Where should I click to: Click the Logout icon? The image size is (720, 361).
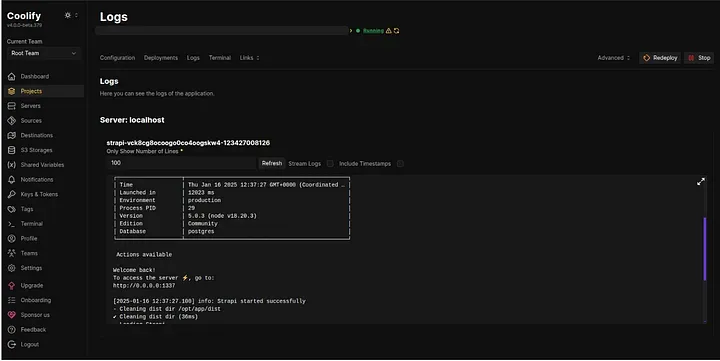point(12,344)
